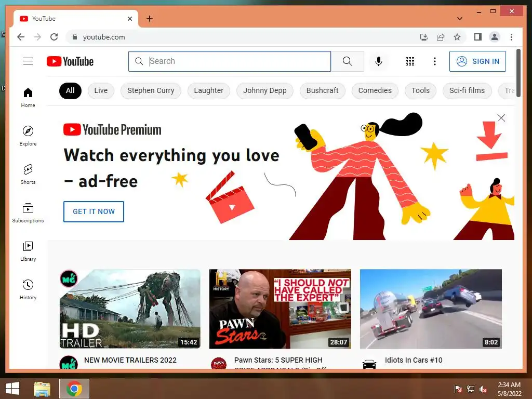Open the car channel avatar beside Idiots In Cars
Viewport: 532px width, 399px height.
click(369, 364)
